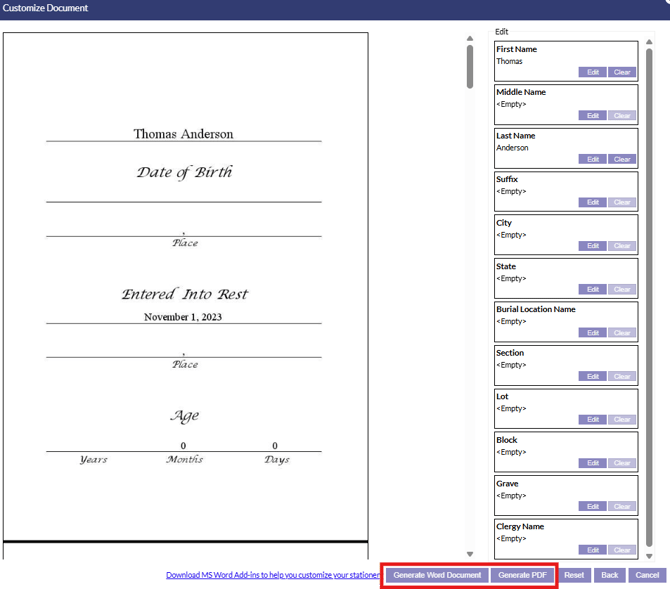Edit the Middle Name field

[592, 116]
